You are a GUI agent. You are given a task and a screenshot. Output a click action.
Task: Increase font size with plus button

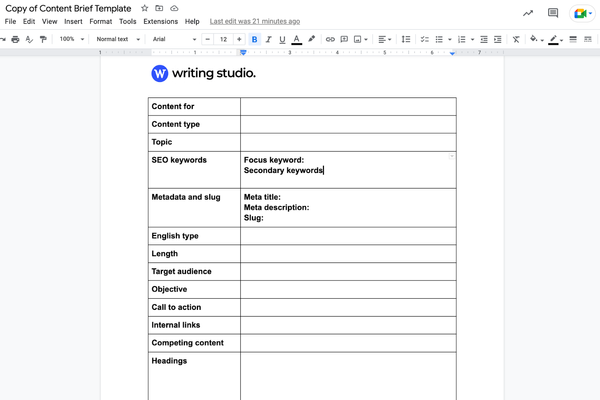tap(239, 39)
